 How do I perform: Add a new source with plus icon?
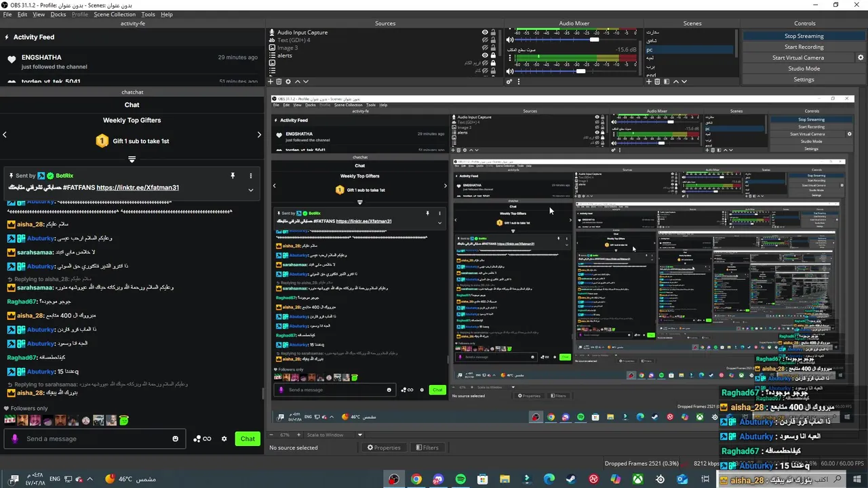point(270,81)
